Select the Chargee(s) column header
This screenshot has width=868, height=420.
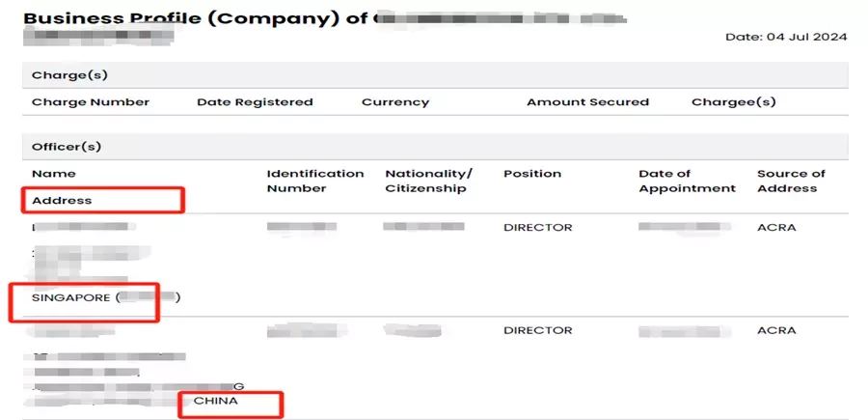coord(734,102)
